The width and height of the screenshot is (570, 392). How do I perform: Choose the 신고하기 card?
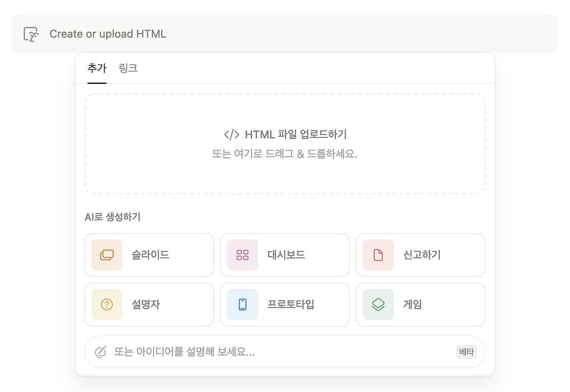pyautogui.click(x=420, y=255)
